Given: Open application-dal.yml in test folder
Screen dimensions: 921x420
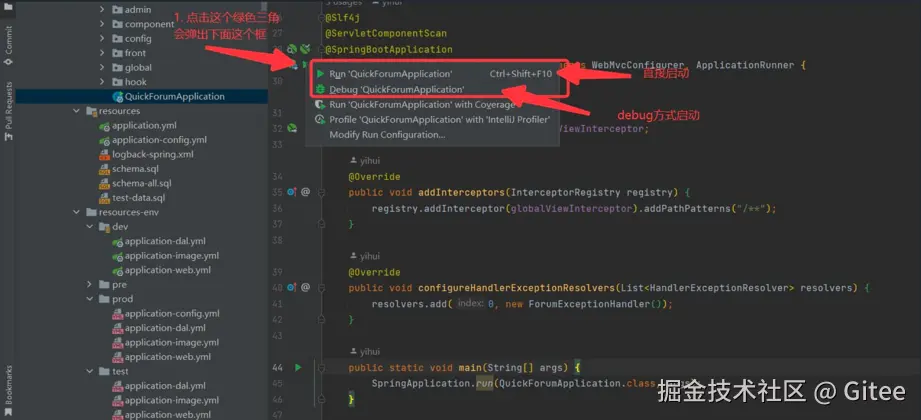Looking at the screenshot, I should [159, 386].
